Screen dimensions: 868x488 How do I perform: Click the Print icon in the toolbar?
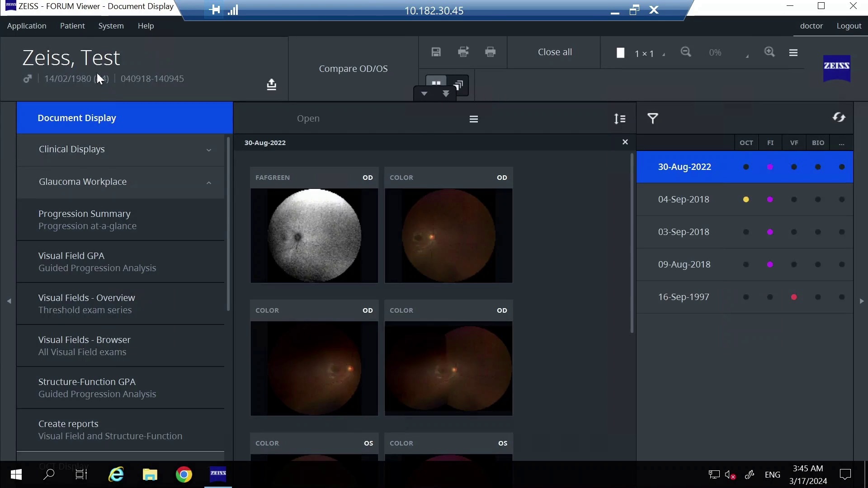(x=491, y=52)
